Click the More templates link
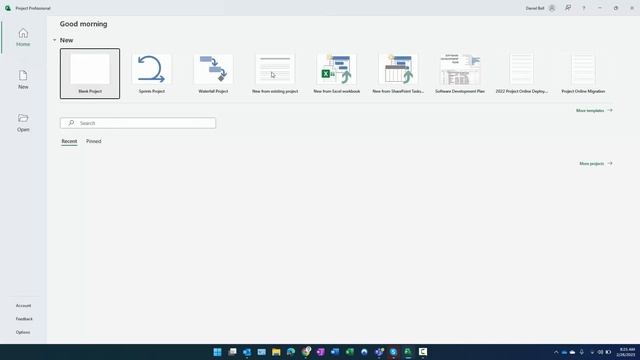Screen dimensions: 640x360 tap(594, 111)
